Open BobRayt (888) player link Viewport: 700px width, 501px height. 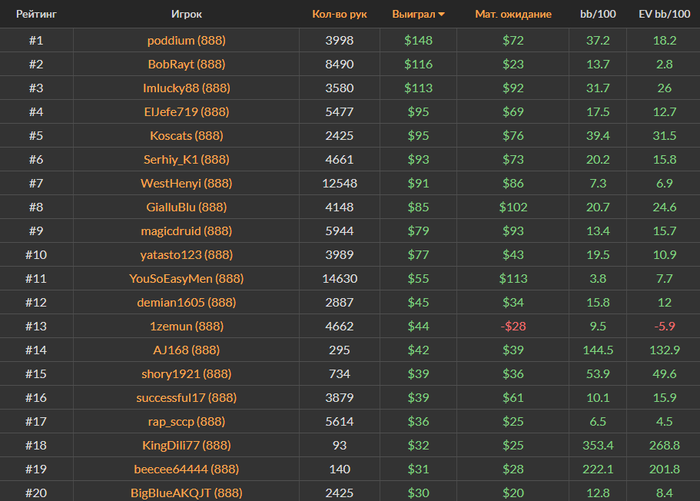(x=187, y=64)
